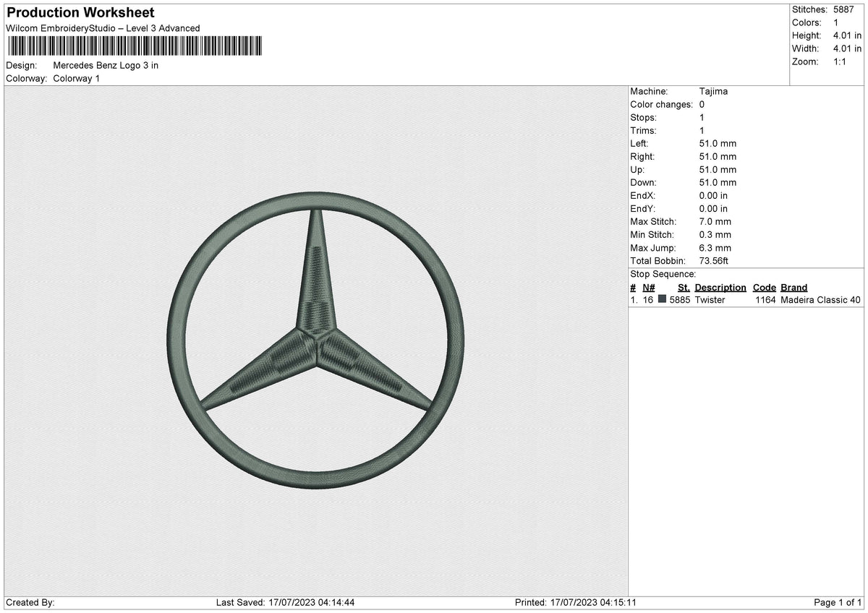Viewport: 868px width, 613px height.
Task: Click the dark gray thread color swatch
Action: 662,299
